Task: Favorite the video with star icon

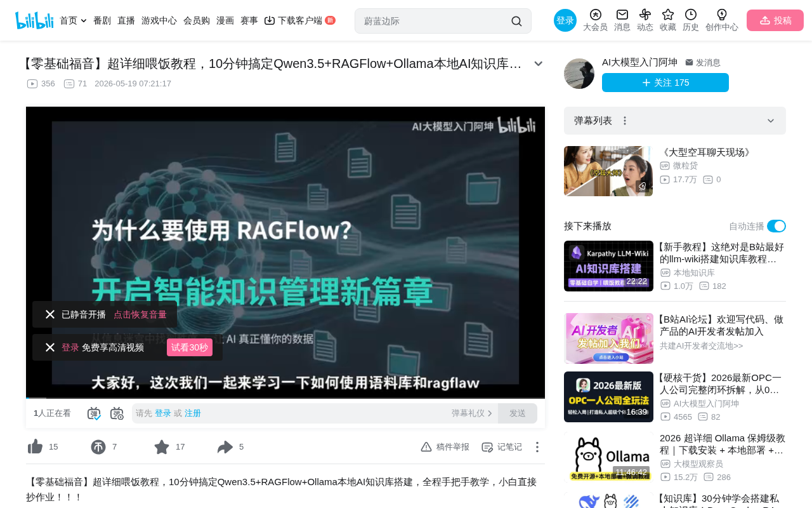Action: [162, 447]
